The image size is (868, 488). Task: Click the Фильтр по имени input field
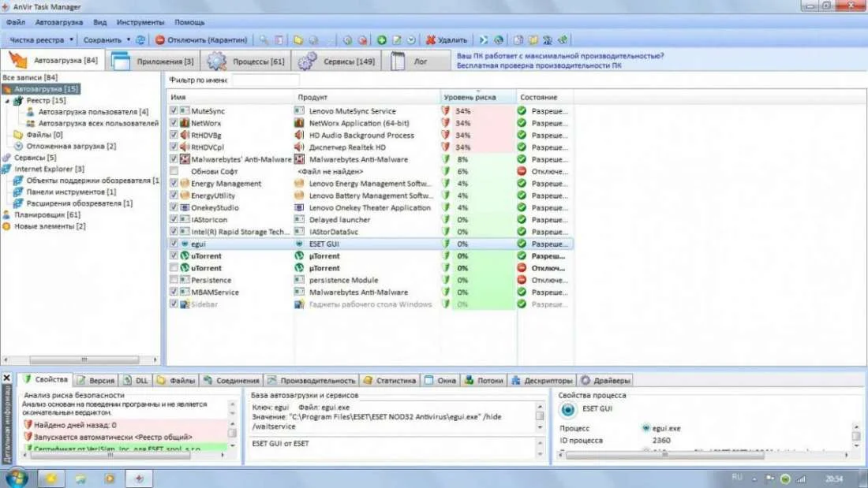[x=266, y=80]
